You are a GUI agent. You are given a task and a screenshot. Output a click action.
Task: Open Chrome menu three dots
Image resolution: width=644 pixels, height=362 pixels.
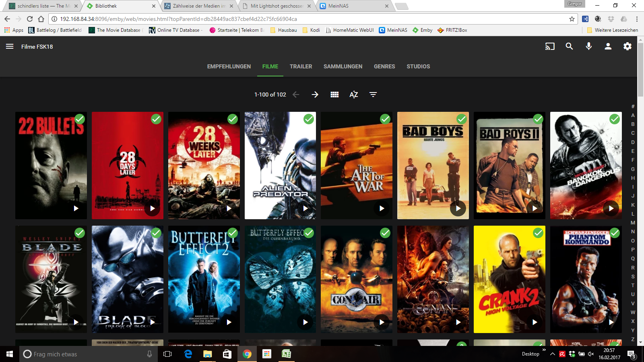click(637, 19)
